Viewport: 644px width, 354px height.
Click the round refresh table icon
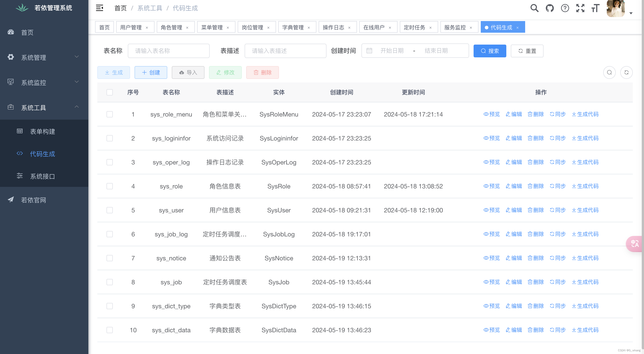coord(626,72)
